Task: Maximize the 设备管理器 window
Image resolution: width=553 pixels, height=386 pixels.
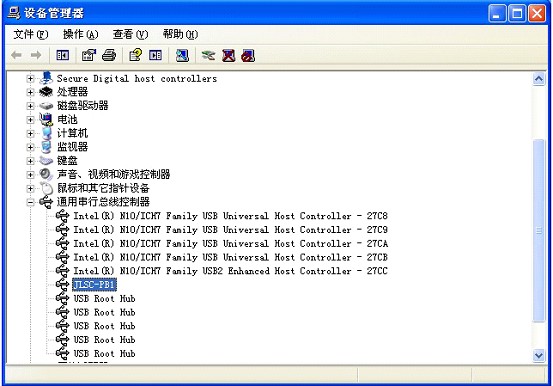Action: pyautogui.click(x=517, y=14)
